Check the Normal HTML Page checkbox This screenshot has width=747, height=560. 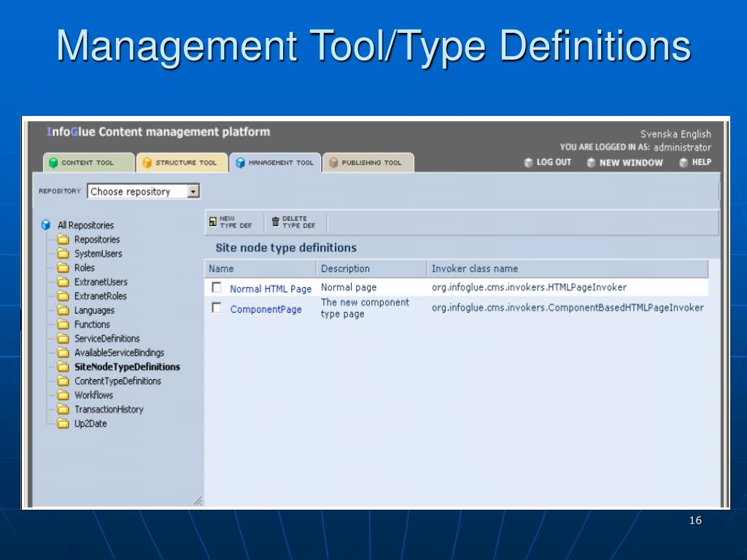(216, 287)
